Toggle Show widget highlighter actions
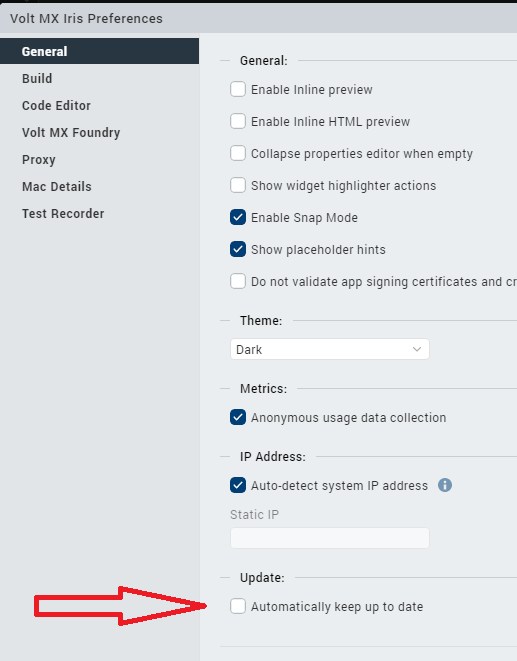Viewport: 517px width, 661px height. 238,185
